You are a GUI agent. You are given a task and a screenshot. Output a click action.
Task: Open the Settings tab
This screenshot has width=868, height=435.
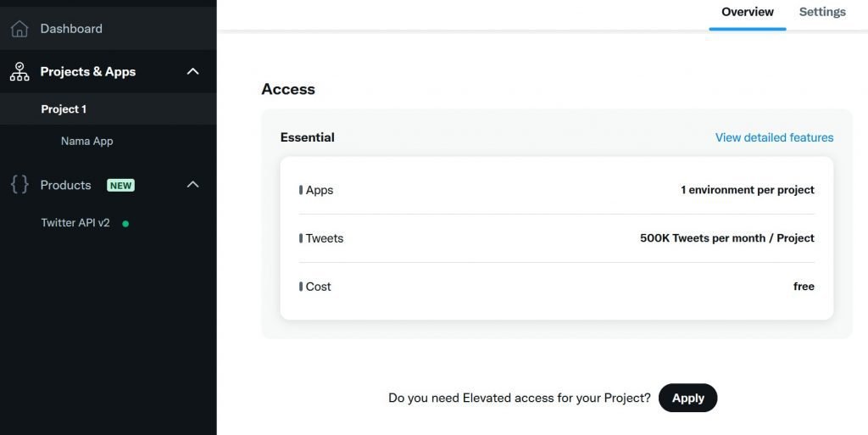point(822,12)
